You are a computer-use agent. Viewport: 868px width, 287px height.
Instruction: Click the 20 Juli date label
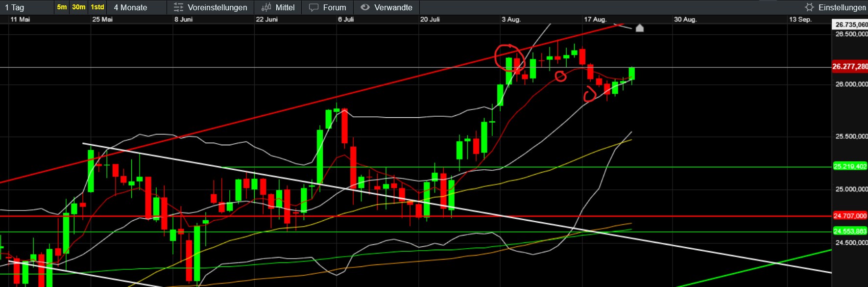point(430,20)
